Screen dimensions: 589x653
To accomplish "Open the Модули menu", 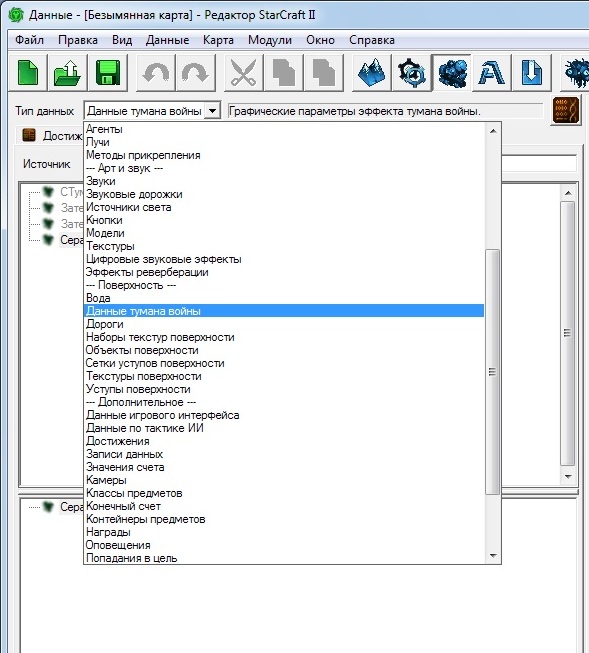I will pyautogui.click(x=270, y=40).
